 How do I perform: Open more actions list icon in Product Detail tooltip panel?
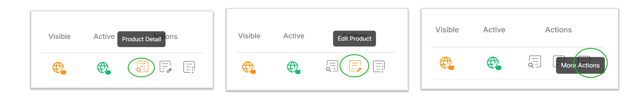189,67
